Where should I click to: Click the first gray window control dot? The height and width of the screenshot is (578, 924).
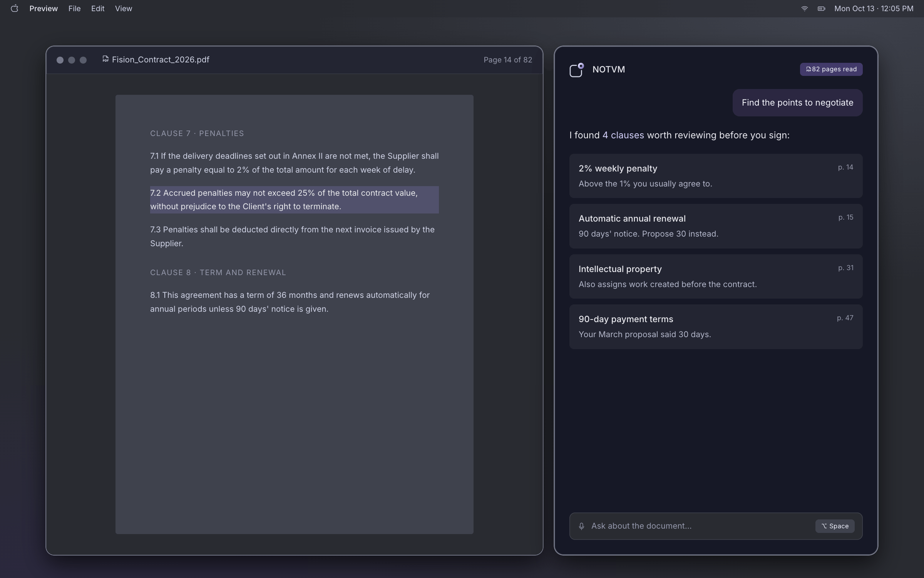point(60,60)
